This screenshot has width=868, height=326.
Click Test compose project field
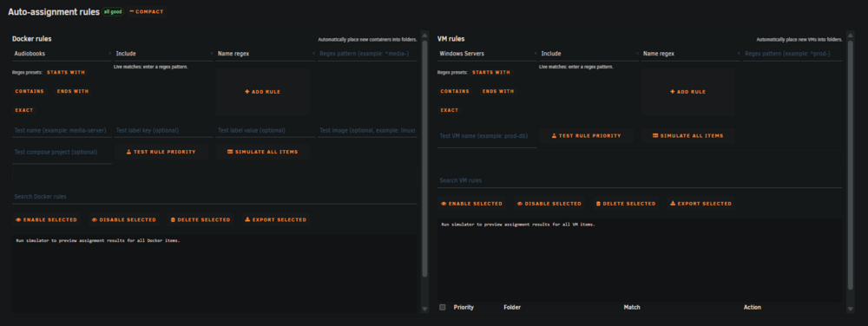point(62,152)
